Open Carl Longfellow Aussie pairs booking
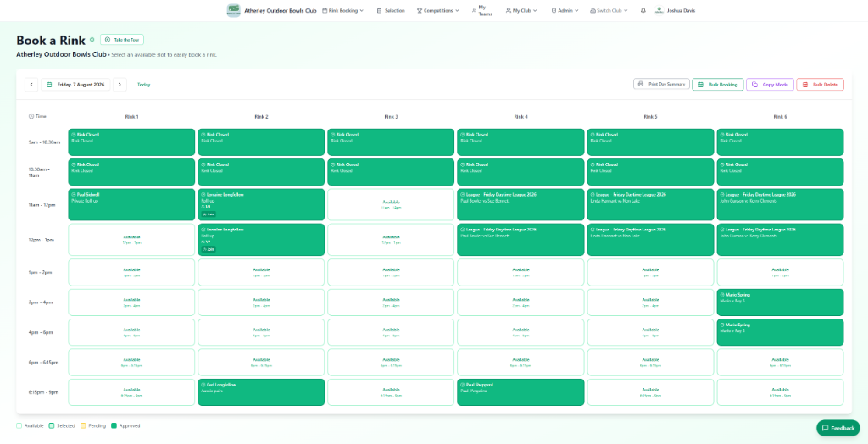Viewport: 868px width, 444px height. click(261, 392)
